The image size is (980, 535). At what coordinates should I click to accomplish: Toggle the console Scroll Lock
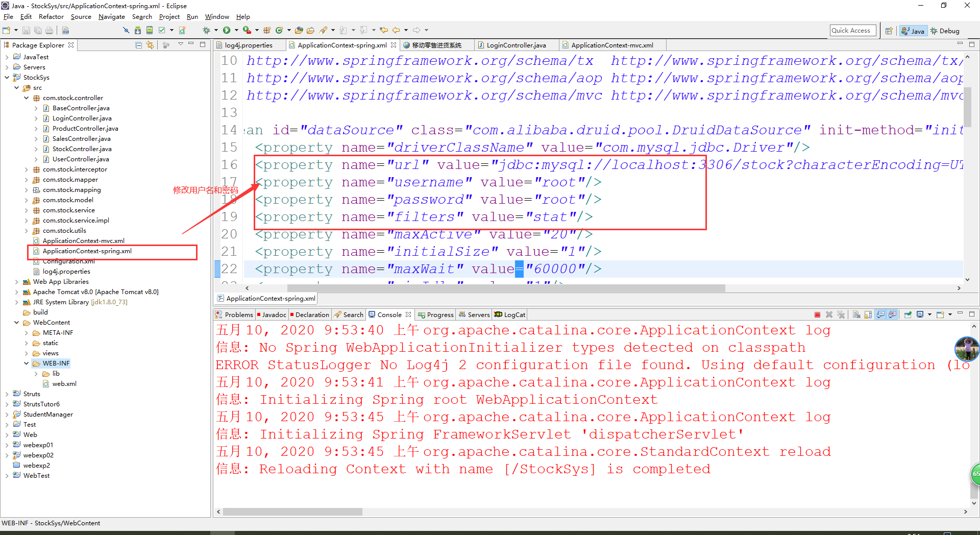868,314
